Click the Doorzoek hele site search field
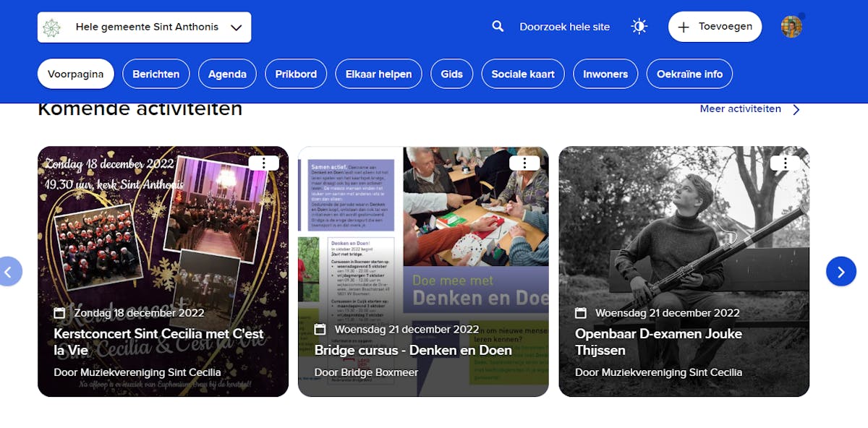Screen dimensions: 868x428 coord(564,27)
